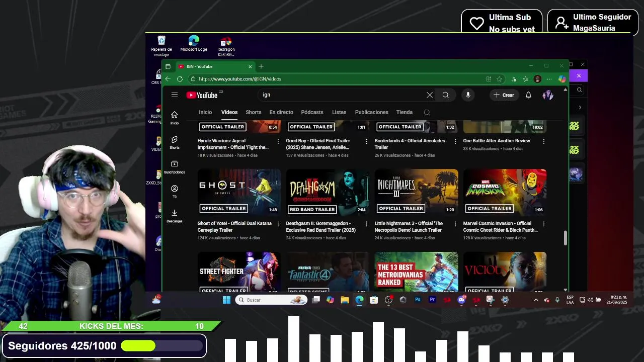This screenshot has height=362, width=644.
Task: Play the Ghost of Yotei thumbnail
Action: [239, 192]
